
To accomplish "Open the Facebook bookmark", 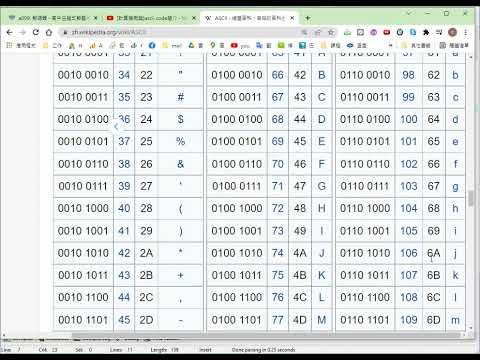I will 152,45.
